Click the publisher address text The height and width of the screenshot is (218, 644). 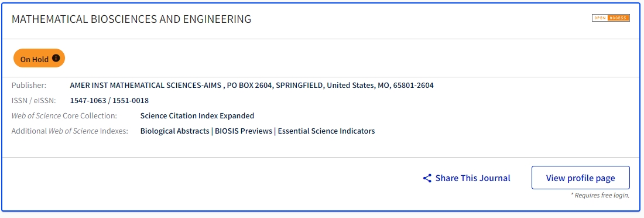(252, 86)
